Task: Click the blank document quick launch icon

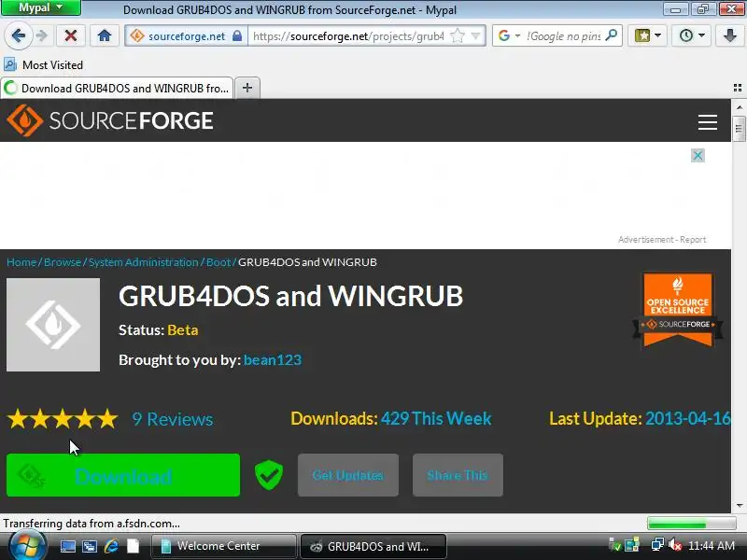Action: 133,546
